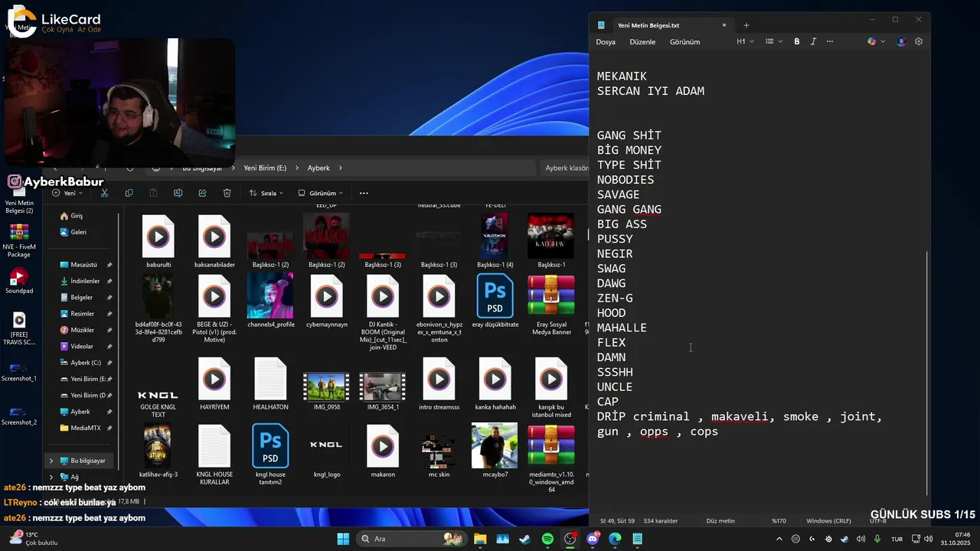Expand the chevron after Ayberk breadcrumb
Image resolution: width=980 pixels, height=551 pixels.
click(340, 168)
